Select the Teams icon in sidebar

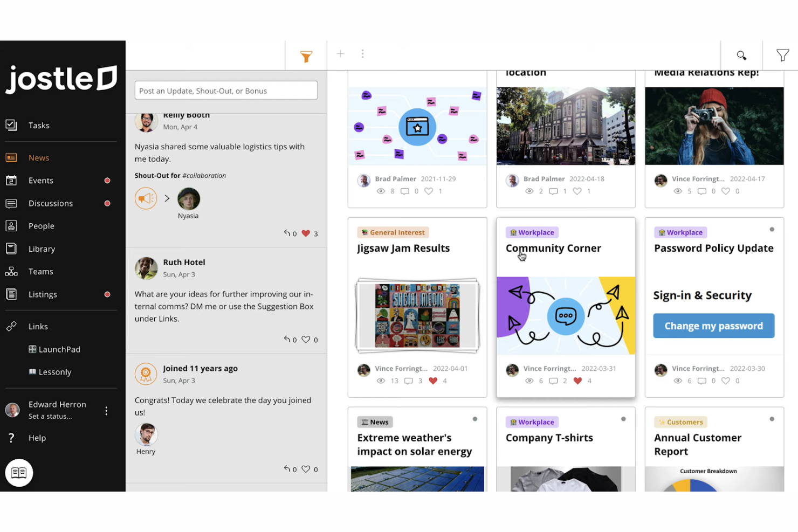coord(11,271)
